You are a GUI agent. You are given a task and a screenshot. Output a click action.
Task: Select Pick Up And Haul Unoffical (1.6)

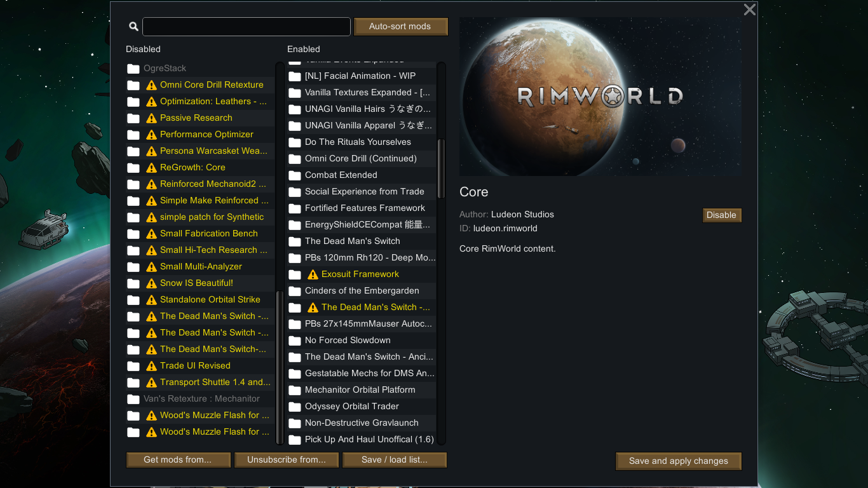362,440
